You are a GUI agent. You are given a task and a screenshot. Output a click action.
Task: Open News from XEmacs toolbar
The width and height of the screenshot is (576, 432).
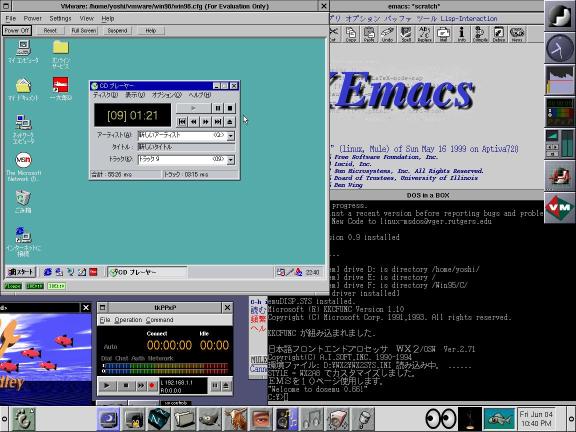(x=517, y=34)
